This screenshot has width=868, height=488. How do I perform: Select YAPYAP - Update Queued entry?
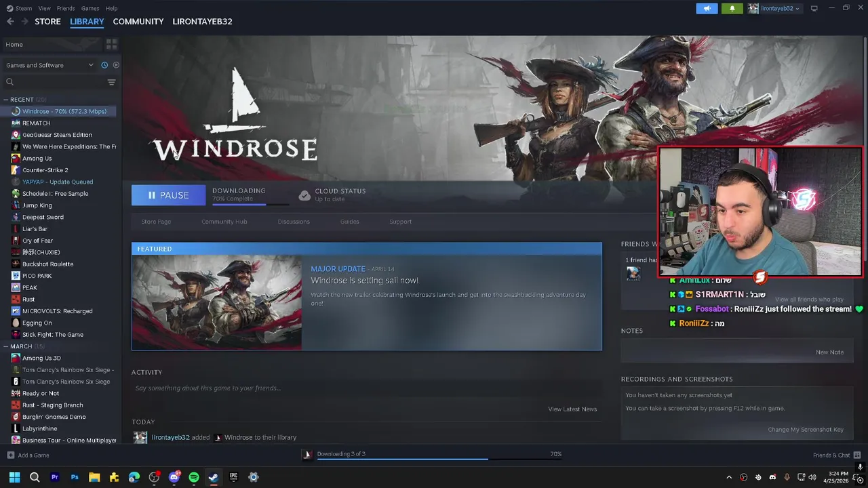tap(58, 182)
